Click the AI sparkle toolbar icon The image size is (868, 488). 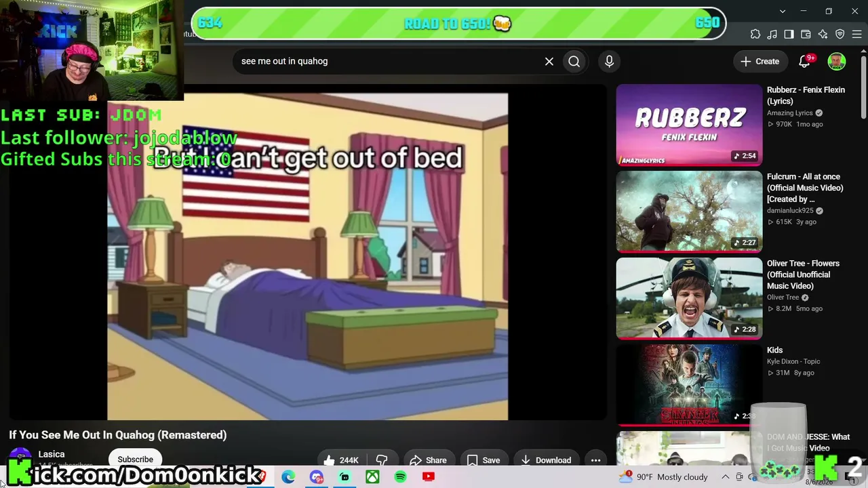click(x=823, y=35)
